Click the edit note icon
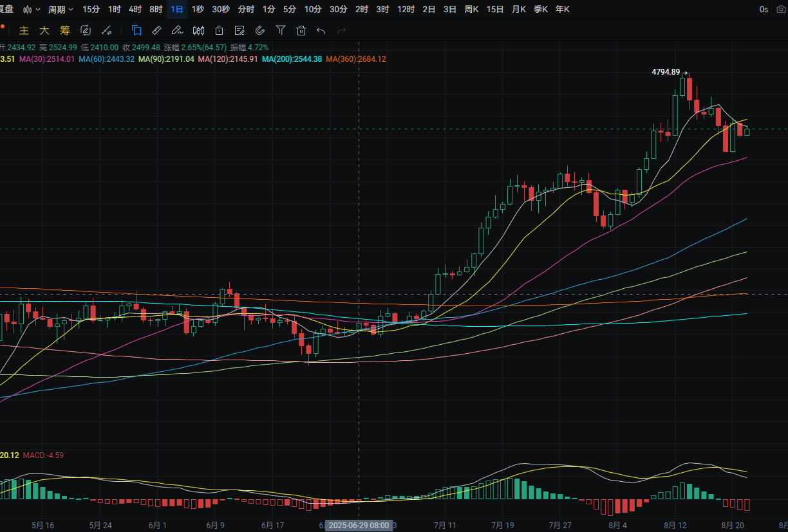The height and width of the screenshot is (532, 788). [239, 30]
